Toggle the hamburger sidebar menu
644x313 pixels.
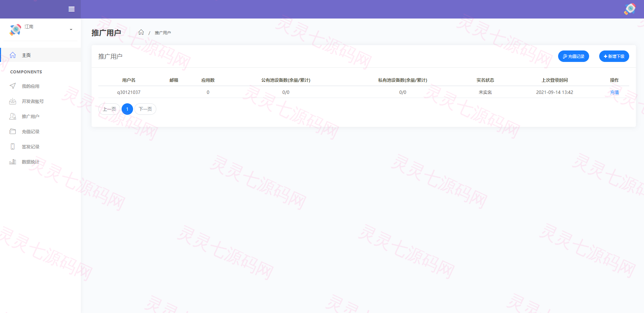pyautogui.click(x=71, y=9)
